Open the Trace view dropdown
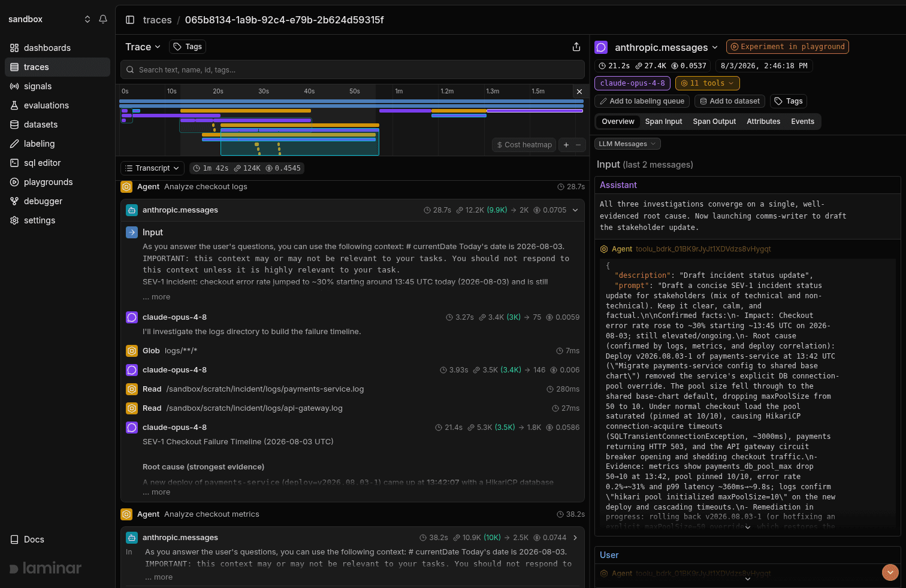This screenshot has width=906, height=588. pyautogui.click(x=143, y=47)
